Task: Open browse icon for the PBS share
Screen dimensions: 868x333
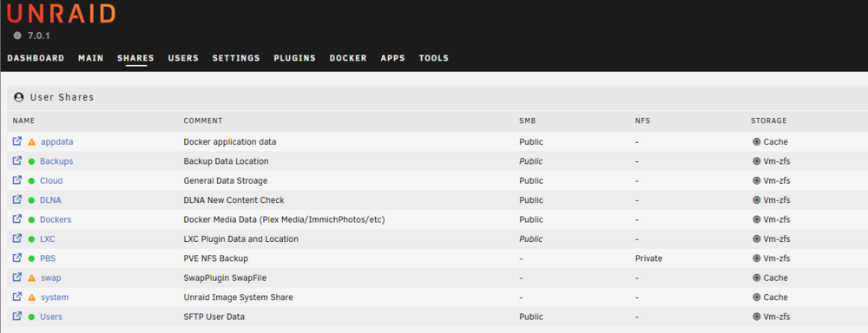Action: pyautogui.click(x=17, y=258)
